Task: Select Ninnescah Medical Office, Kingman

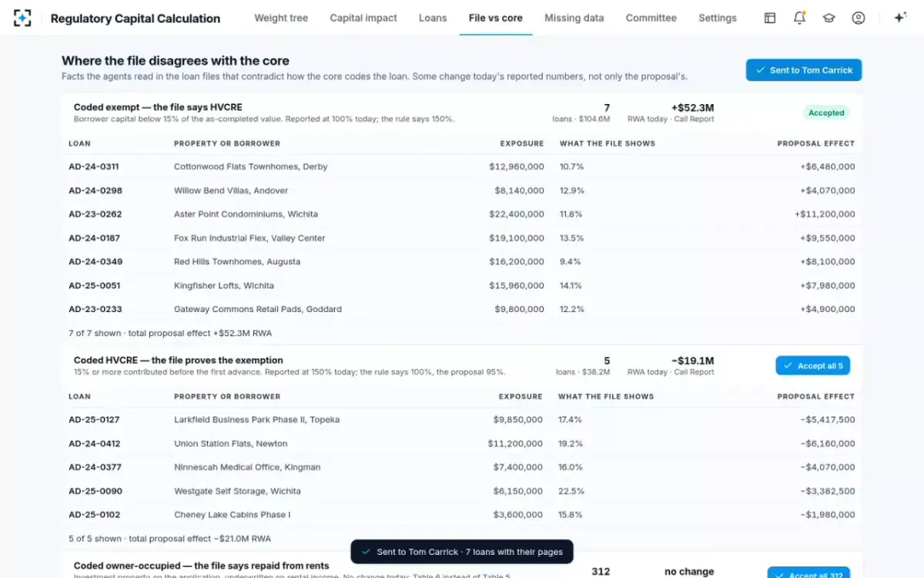Action: 247,467
